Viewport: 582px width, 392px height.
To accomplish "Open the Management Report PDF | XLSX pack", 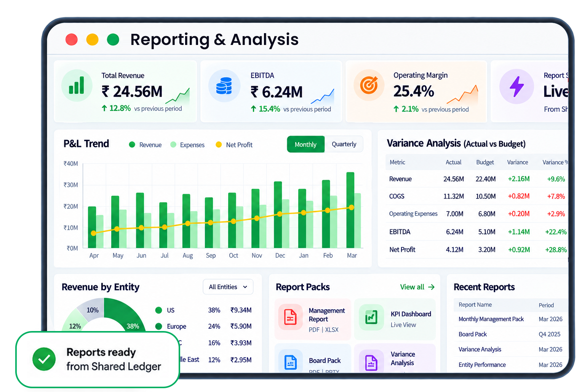I will (x=313, y=319).
